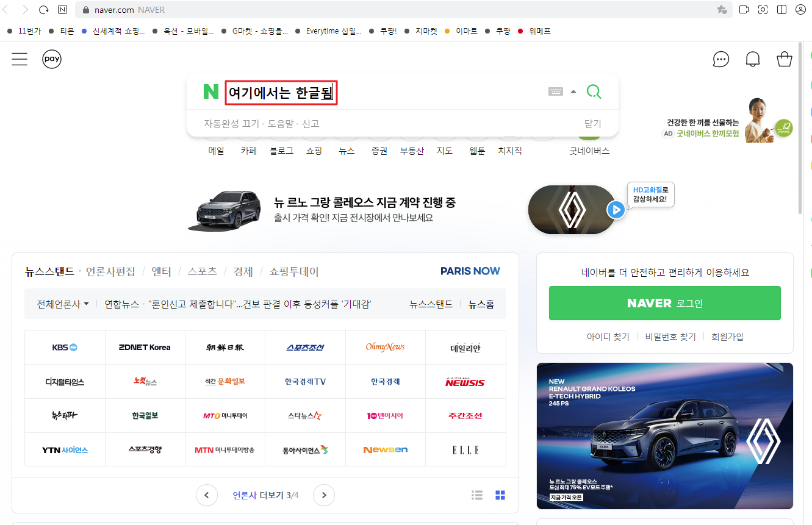The width and height of the screenshot is (812, 525).
Task: Open notifications bell icon
Action: pos(753,59)
